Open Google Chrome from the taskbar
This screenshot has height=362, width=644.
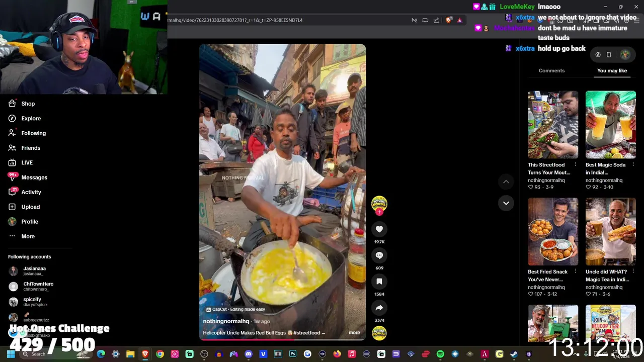point(160,354)
